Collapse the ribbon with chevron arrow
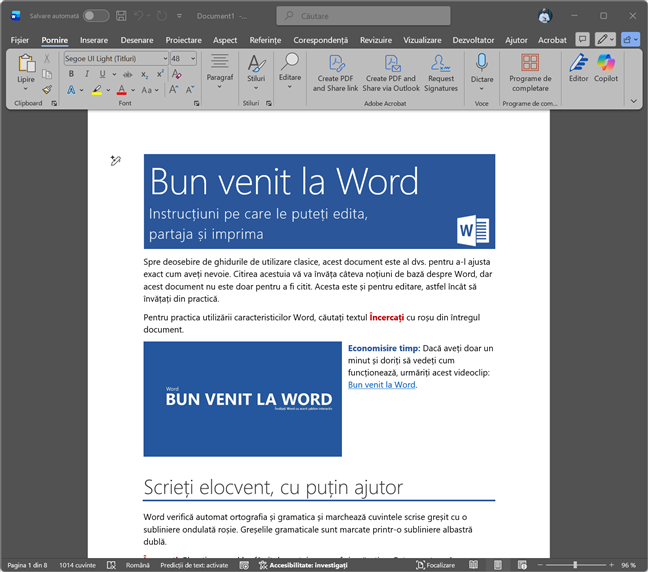Viewport: 648px width, 572px height. pyautogui.click(x=634, y=101)
